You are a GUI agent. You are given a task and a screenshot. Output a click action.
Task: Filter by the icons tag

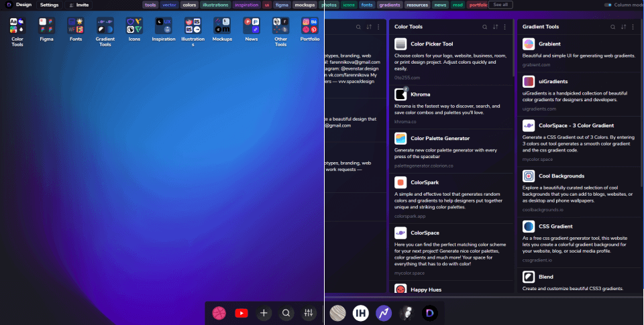tap(349, 5)
